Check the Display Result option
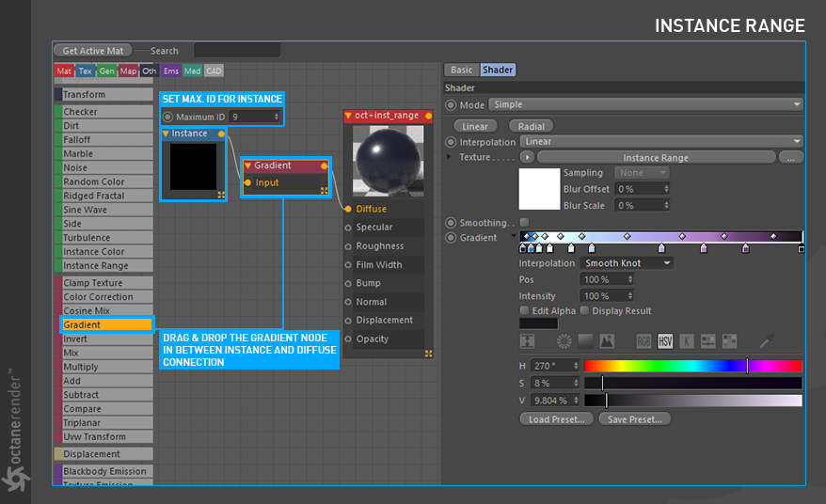 [585, 311]
